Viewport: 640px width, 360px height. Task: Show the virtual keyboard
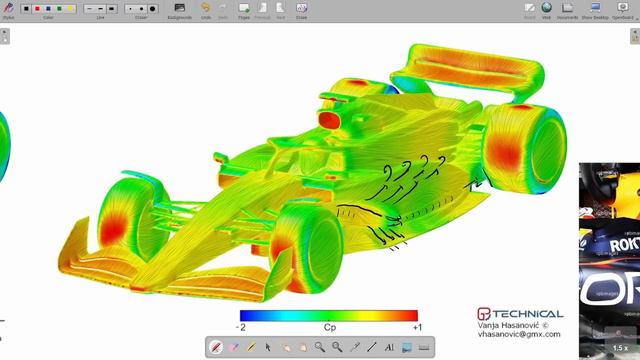[424, 347]
